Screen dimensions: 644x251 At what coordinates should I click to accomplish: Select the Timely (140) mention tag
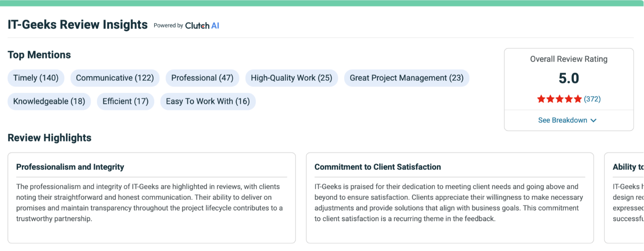coord(36,78)
